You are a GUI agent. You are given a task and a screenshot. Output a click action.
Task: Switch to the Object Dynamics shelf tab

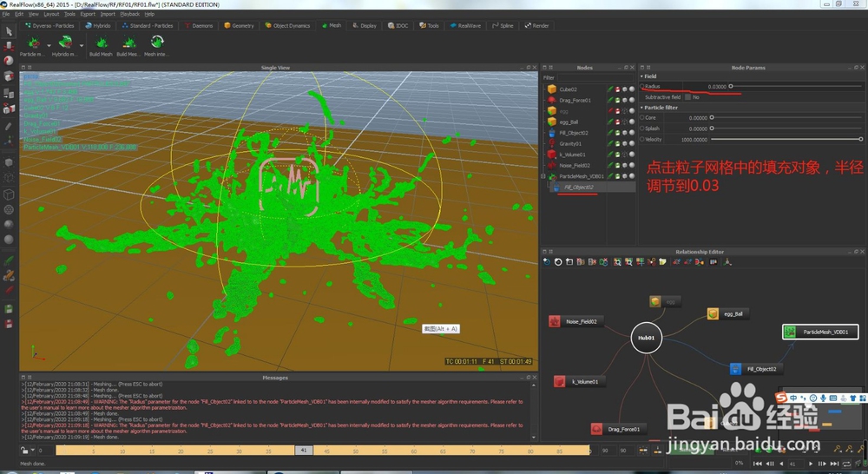point(287,25)
